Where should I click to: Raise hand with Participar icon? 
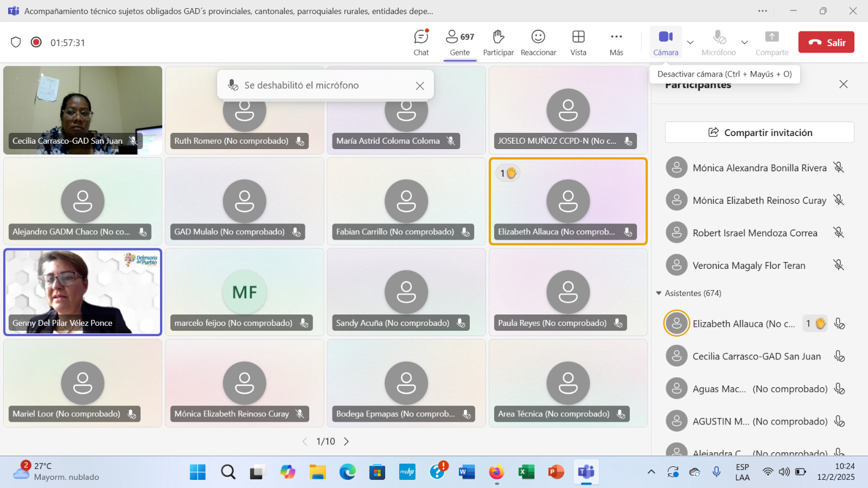[498, 43]
